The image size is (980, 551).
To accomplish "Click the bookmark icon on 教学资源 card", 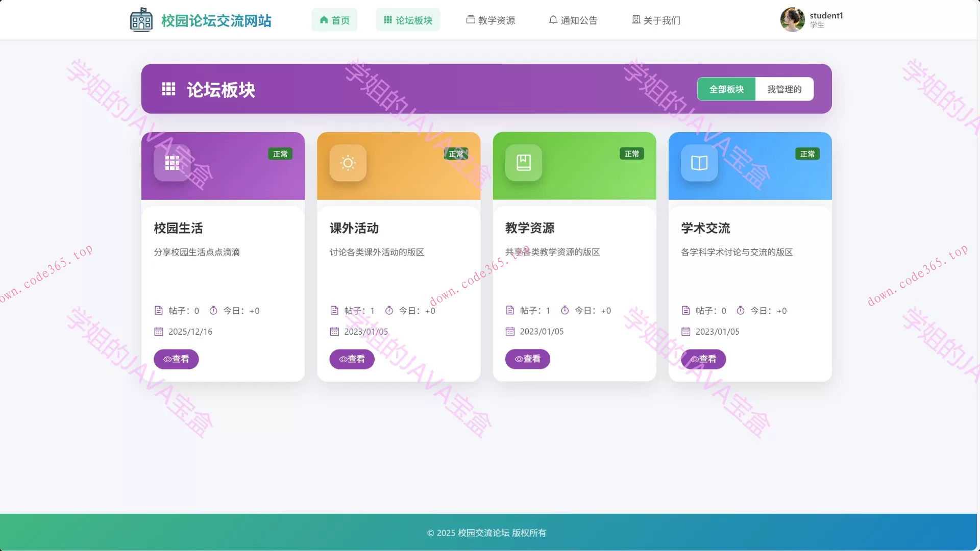I will [x=523, y=163].
